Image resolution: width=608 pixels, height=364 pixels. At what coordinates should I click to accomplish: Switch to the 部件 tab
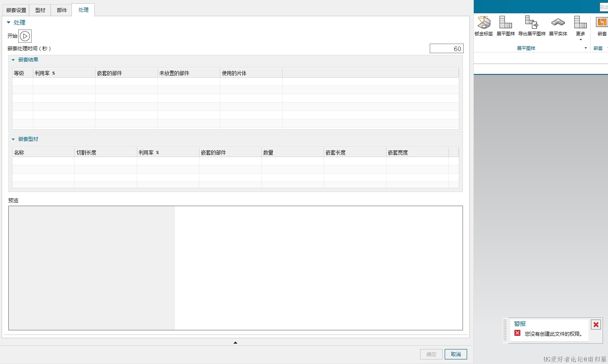[62, 10]
